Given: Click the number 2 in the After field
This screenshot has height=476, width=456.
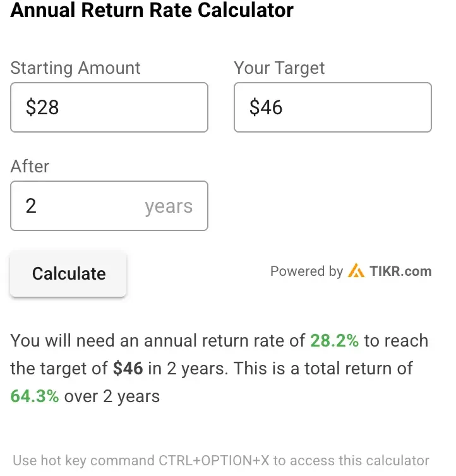Looking at the screenshot, I should [31, 206].
